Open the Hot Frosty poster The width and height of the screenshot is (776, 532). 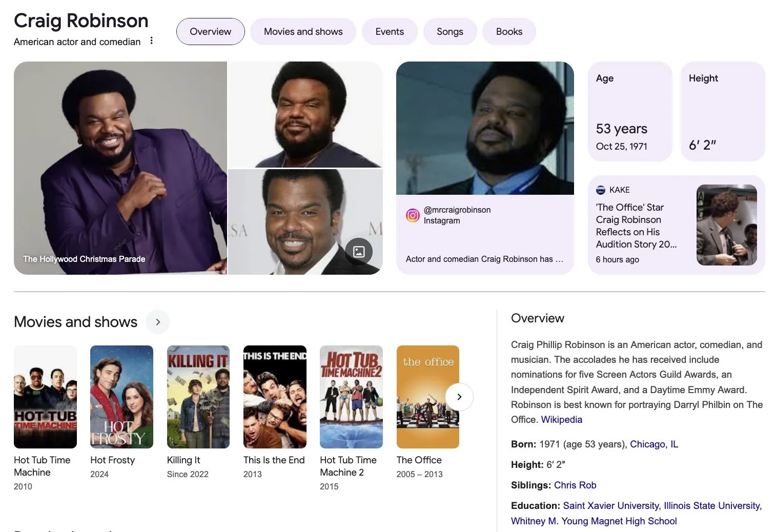pyautogui.click(x=121, y=397)
